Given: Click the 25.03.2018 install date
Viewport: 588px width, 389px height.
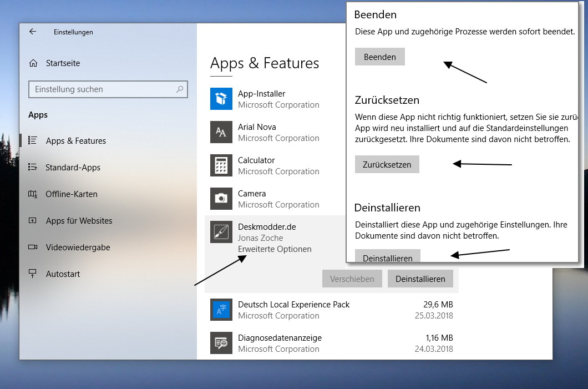Looking at the screenshot, I should click(x=434, y=316).
